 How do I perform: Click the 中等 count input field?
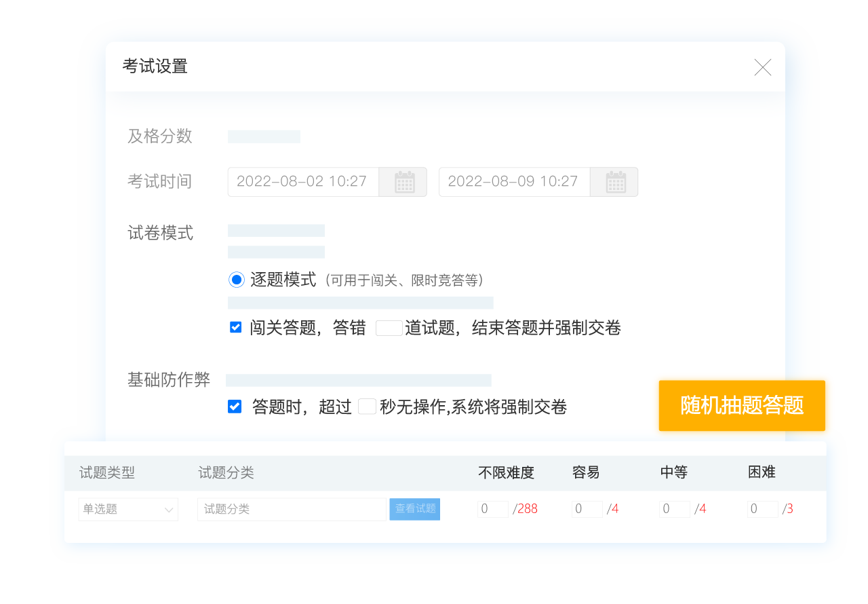[x=675, y=509]
